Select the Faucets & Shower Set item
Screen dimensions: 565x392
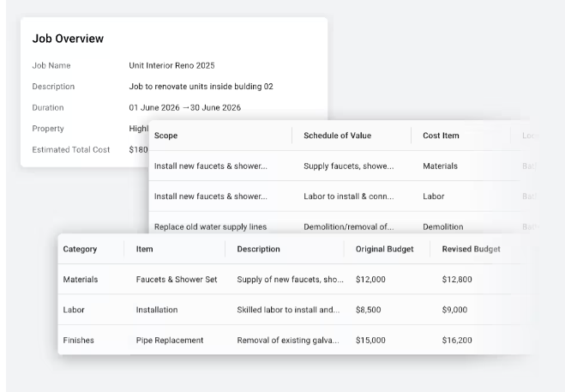click(176, 280)
